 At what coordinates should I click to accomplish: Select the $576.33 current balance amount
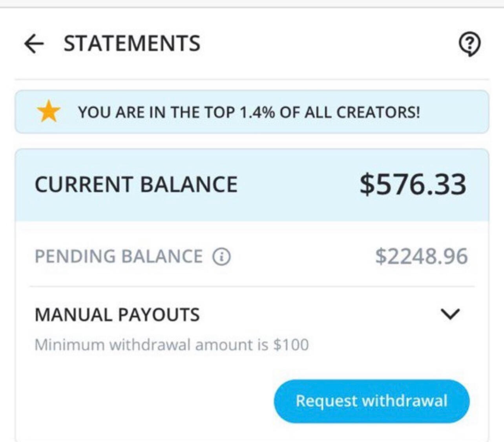[x=413, y=184]
